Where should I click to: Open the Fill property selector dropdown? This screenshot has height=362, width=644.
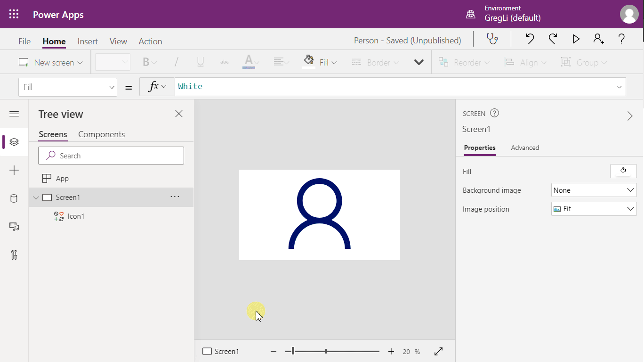tap(68, 87)
